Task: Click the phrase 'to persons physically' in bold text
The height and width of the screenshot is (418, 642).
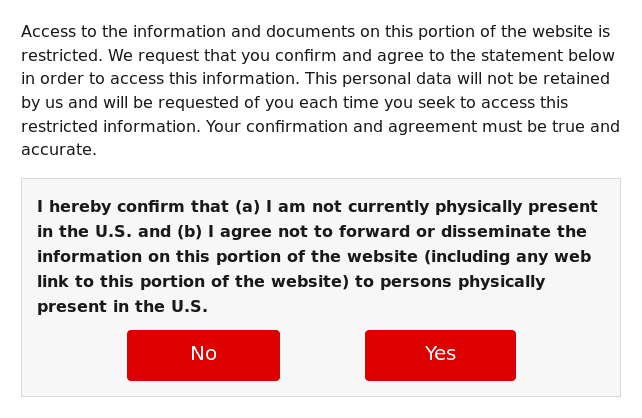Action: point(450,282)
